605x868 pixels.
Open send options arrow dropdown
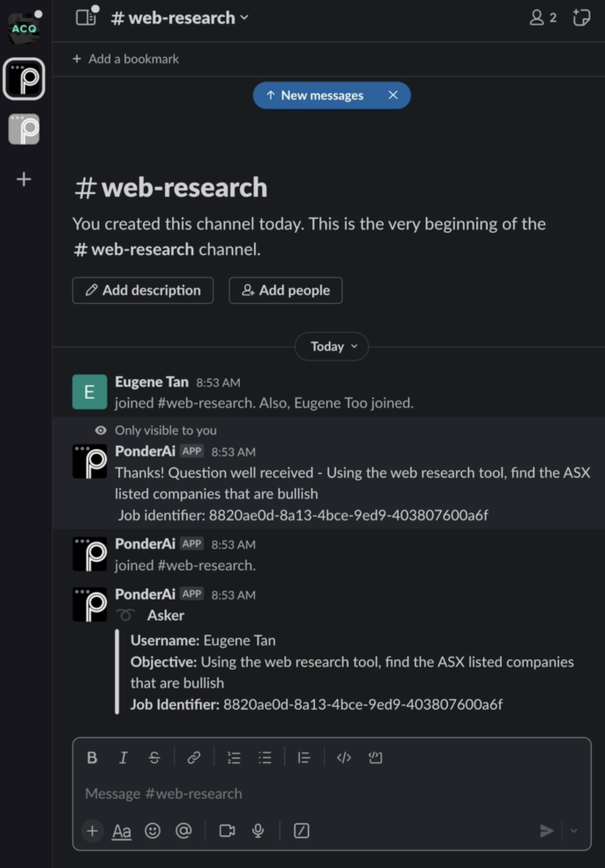click(574, 831)
